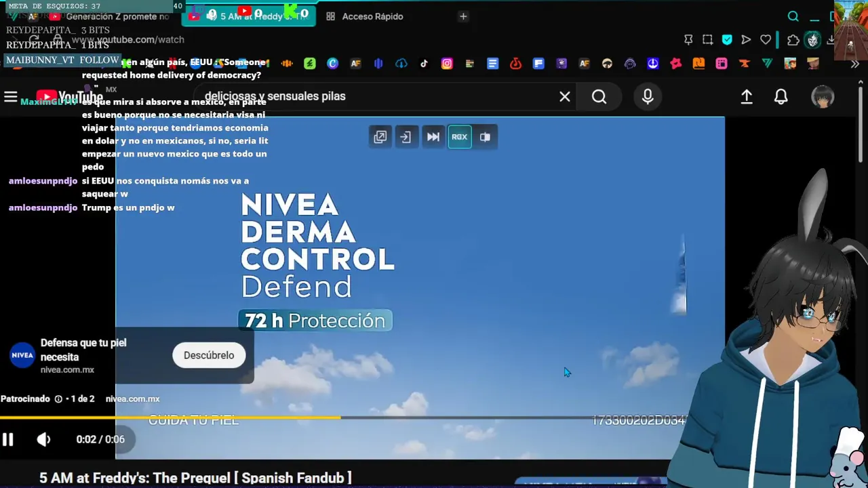Take a snapshot with the capture icon

tap(707, 40)
